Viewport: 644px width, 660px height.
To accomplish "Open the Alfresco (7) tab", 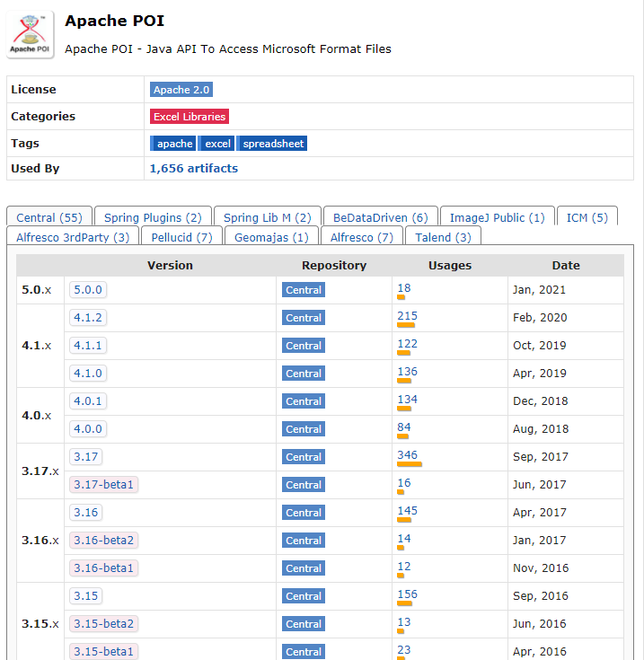I will [x=362, y=237].
